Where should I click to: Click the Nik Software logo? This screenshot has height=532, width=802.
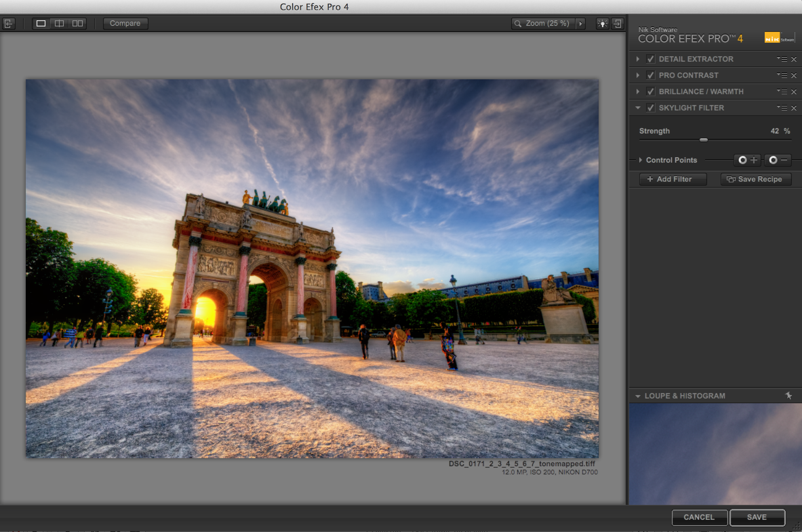(x=779, y=37)
